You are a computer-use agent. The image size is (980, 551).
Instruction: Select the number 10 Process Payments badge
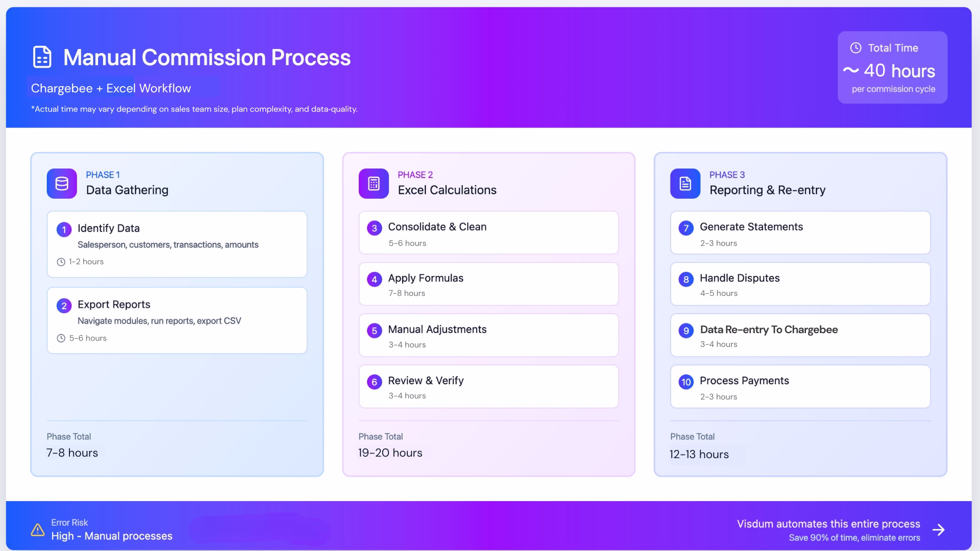pyautogui.click(x=686, y=382)
